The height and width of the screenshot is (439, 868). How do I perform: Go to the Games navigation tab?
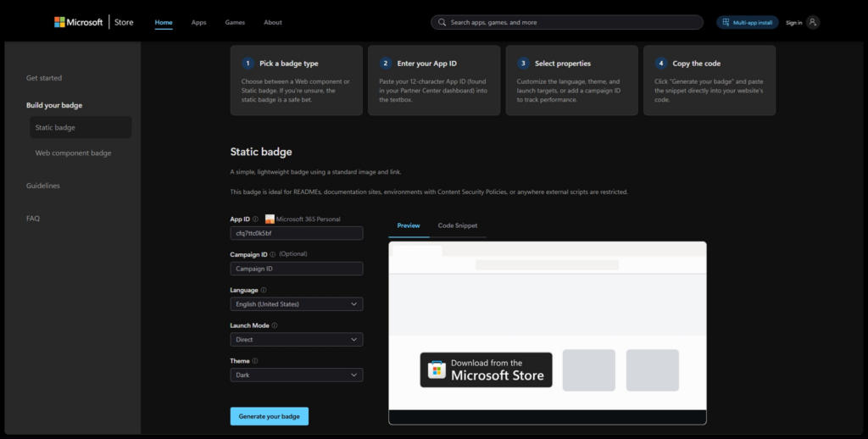(x=235, y=22)
